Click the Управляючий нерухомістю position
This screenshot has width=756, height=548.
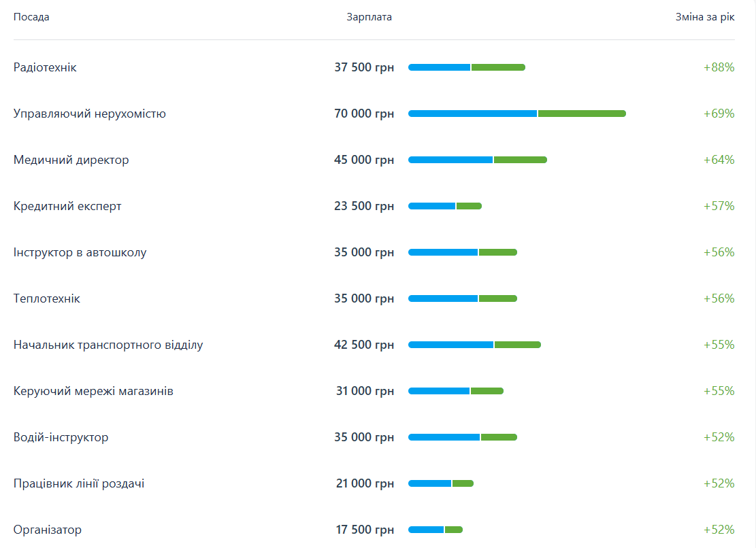tap(90, 114)
